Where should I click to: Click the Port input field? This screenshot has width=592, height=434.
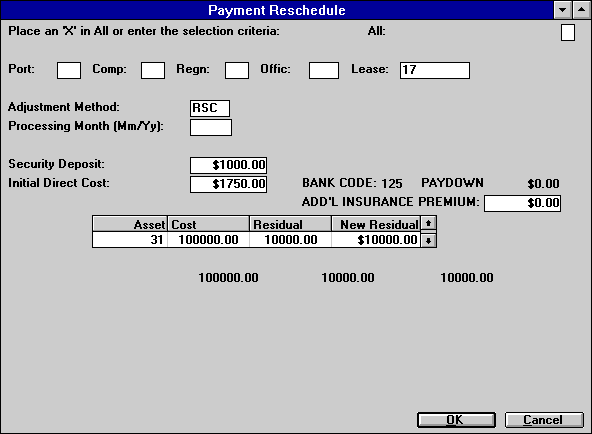[x=69, y=71]
